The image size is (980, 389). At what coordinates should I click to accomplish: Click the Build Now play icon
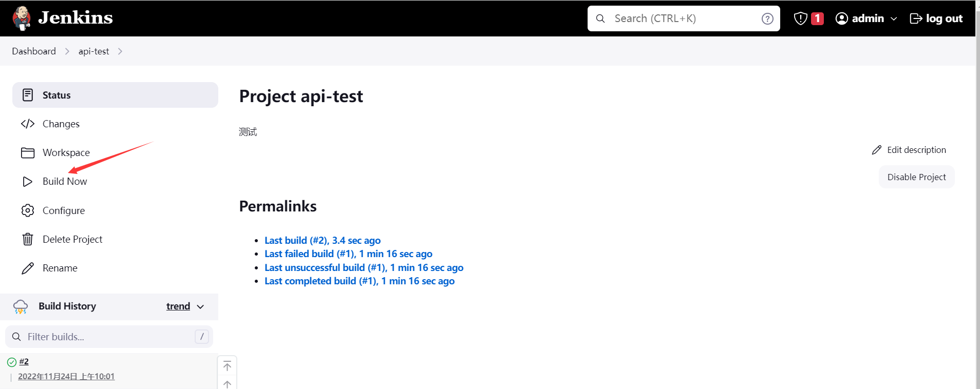28,182
